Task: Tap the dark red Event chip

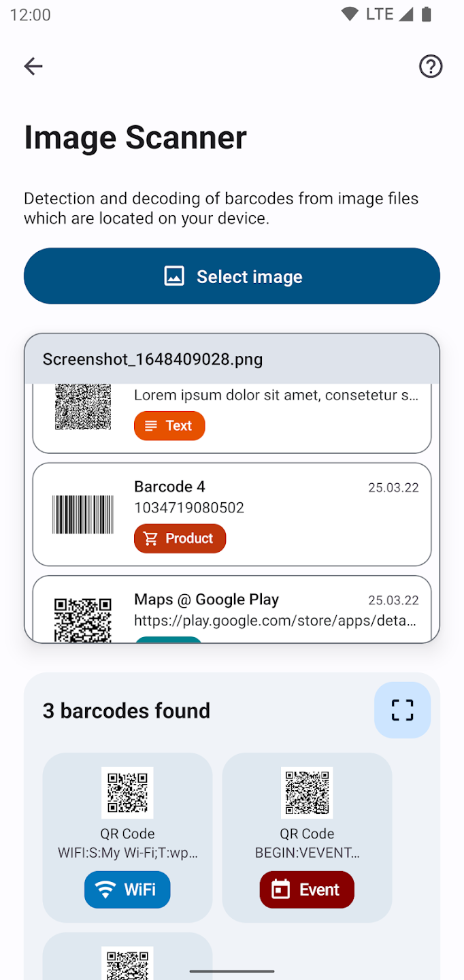Action: click(307, 889)
